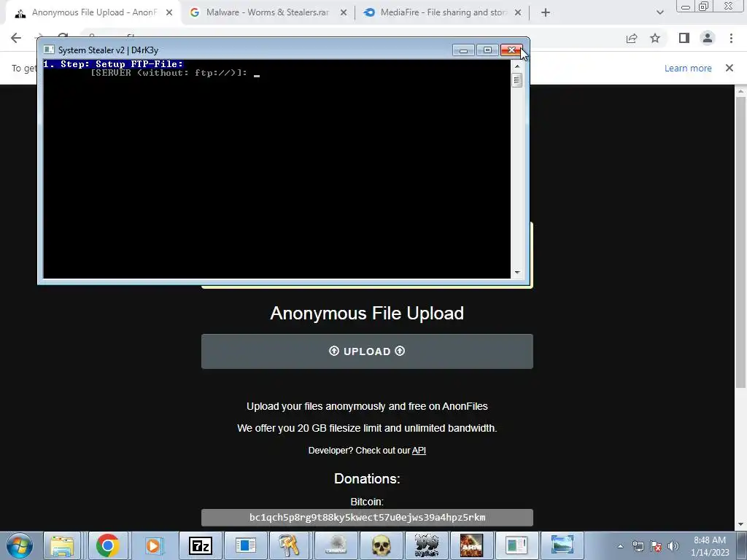Click the console scrollbar up arrow
The width and height of the screenshot is (747, 560).
tap(517, 66)
